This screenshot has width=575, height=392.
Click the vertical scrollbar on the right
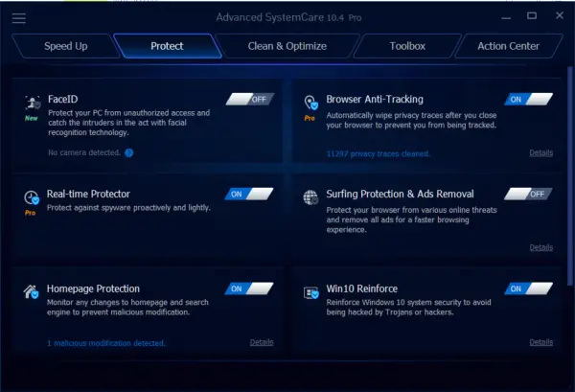pos(570,176)
